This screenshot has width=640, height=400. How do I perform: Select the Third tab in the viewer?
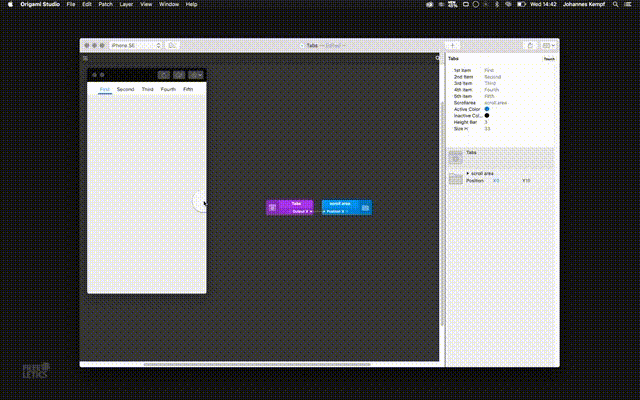(x=147, y=89)
